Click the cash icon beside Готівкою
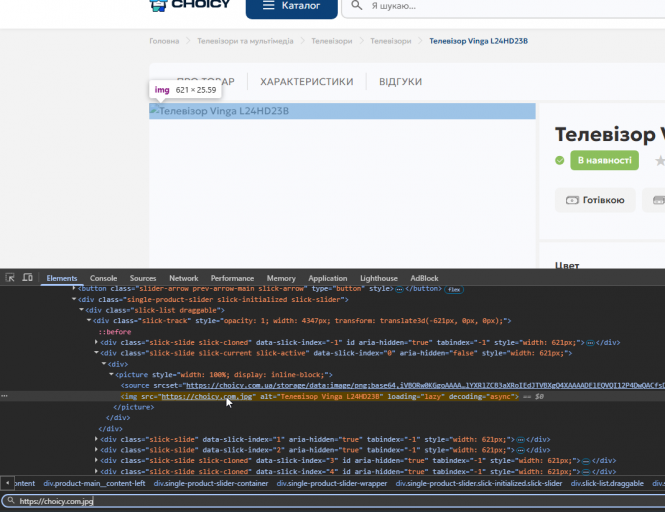This screenshot has height=512, width=665. coord(572,200)
